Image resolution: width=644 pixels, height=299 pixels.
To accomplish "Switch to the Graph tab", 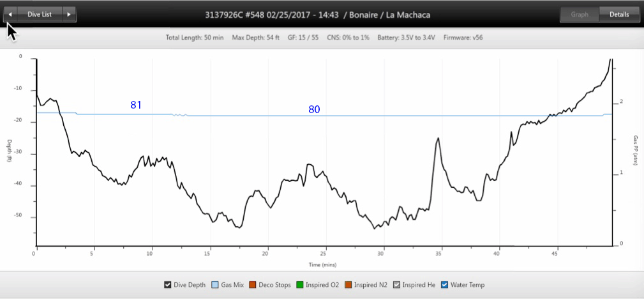I will 580,14.
